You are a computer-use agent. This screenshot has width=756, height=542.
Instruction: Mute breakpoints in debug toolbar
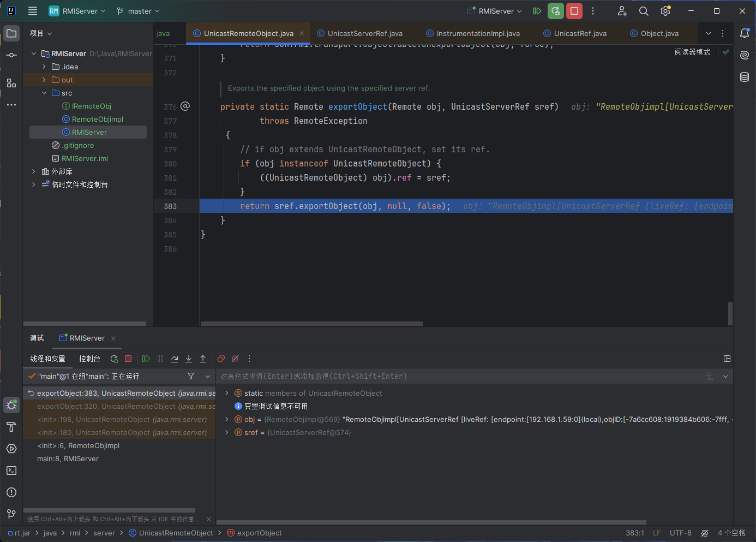coord(235,359)
